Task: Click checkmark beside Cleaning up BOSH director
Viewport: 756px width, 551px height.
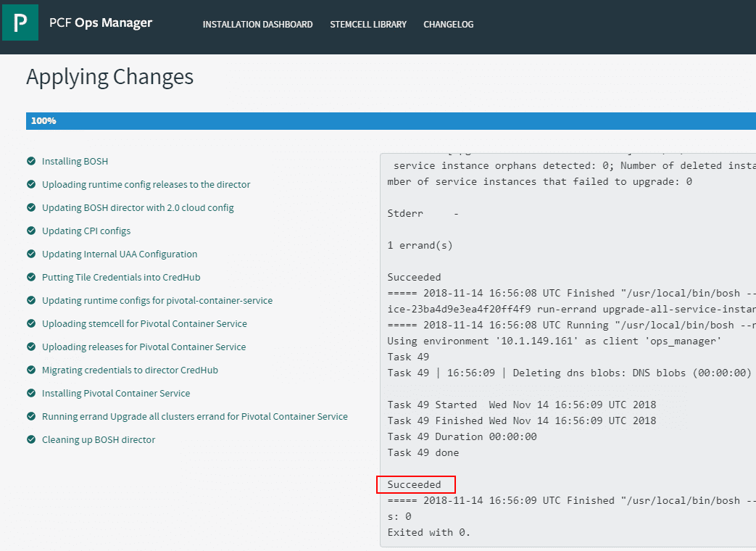Action: pos(31,439)
